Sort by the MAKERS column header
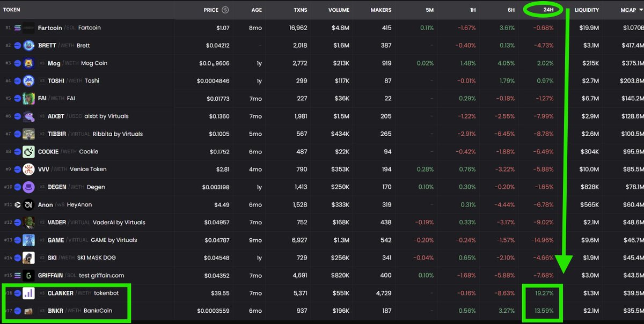 coord(381,10)
